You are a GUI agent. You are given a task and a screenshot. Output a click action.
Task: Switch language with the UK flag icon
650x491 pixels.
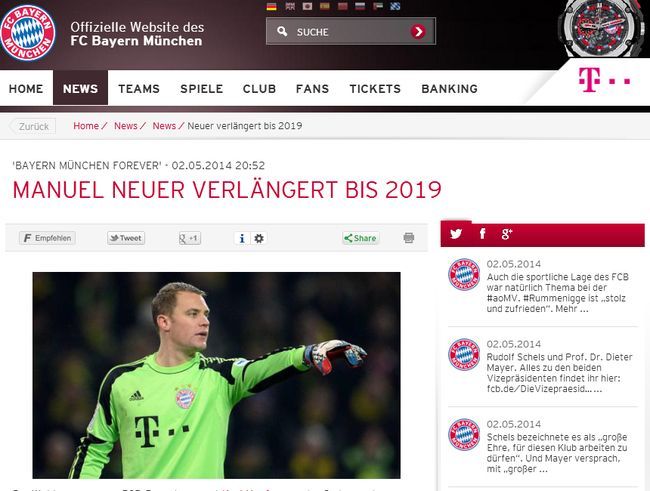pos(290,6)
